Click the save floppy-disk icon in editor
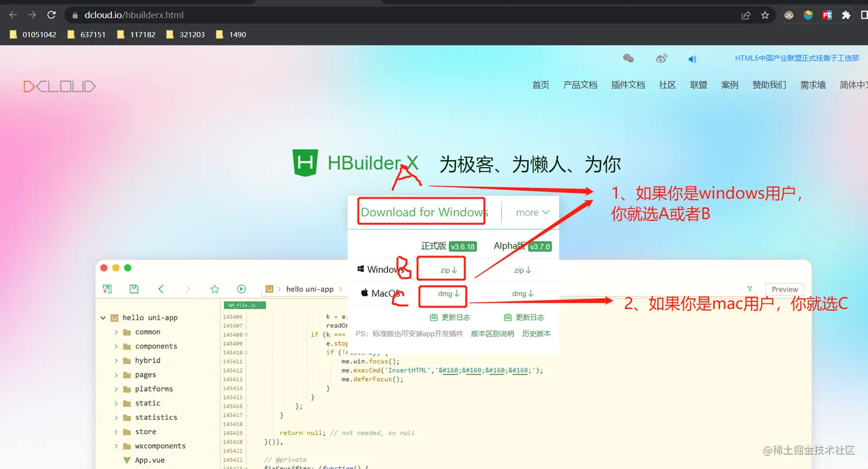The image size is (868, 469). (134, 289)
